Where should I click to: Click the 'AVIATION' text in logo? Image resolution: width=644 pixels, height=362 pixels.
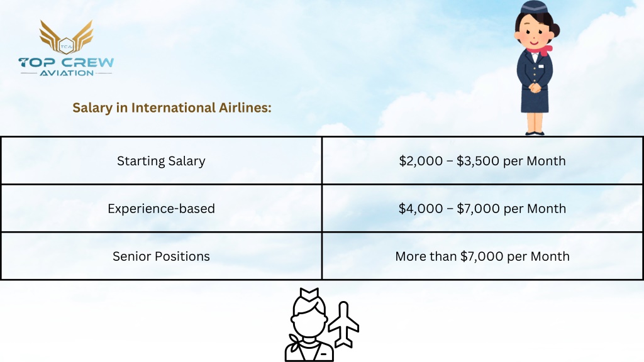[67, 73]
